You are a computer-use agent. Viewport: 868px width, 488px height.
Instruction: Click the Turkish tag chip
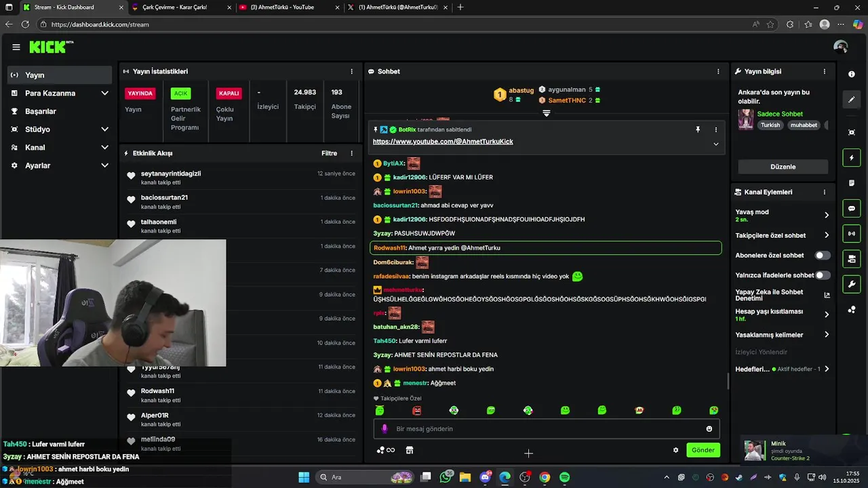point(770,125)
